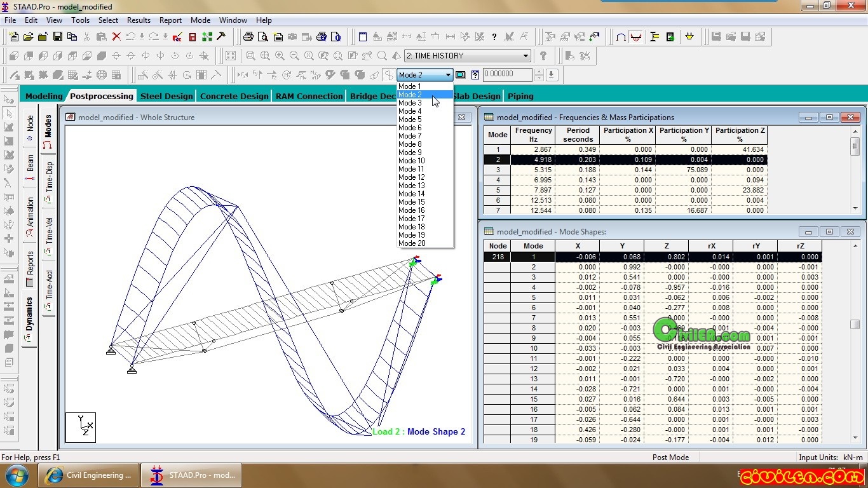Select Mode 20 at the list bottom
The width and height of the screenshot is (868, 488).
425,243
